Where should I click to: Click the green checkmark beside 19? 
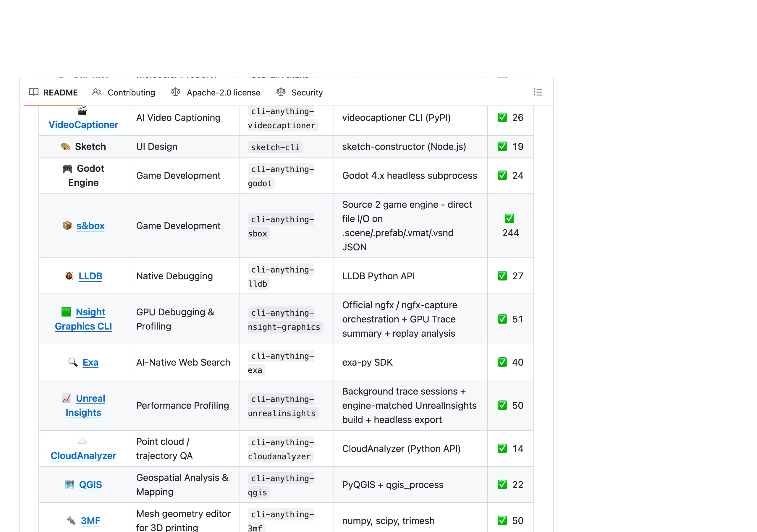pos(502,146)
